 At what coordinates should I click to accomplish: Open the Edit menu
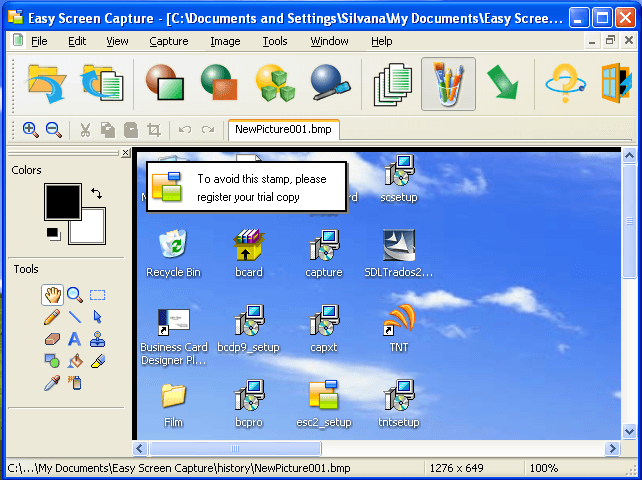77,41
